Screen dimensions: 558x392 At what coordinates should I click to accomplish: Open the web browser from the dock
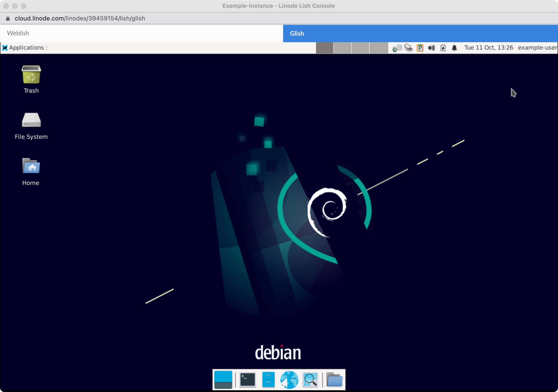pyautogui.click(x=289, y=379)
